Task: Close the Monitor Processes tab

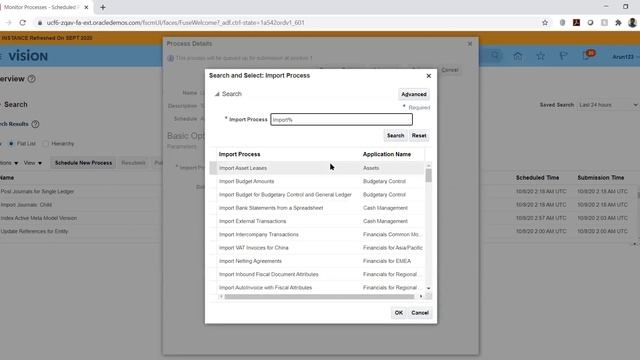Action: [86, 7]
